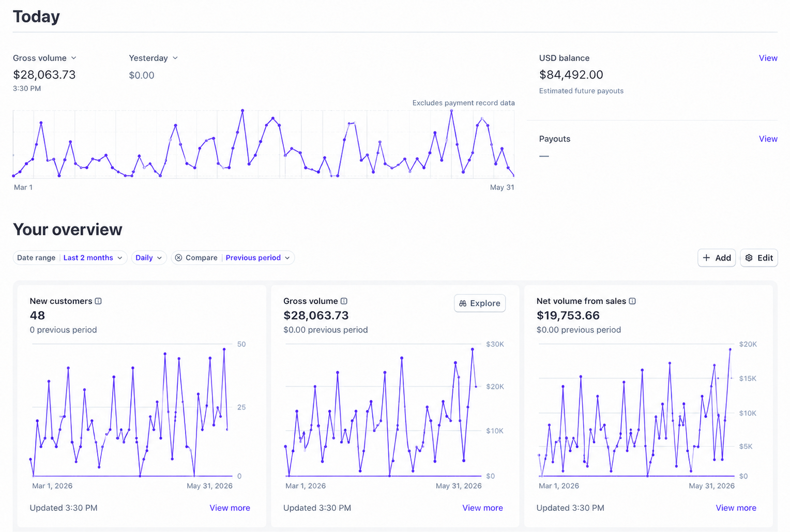The image size is (790, 532).
Task: Click the Net volume from sales line chart
Action: coord(636,411)
